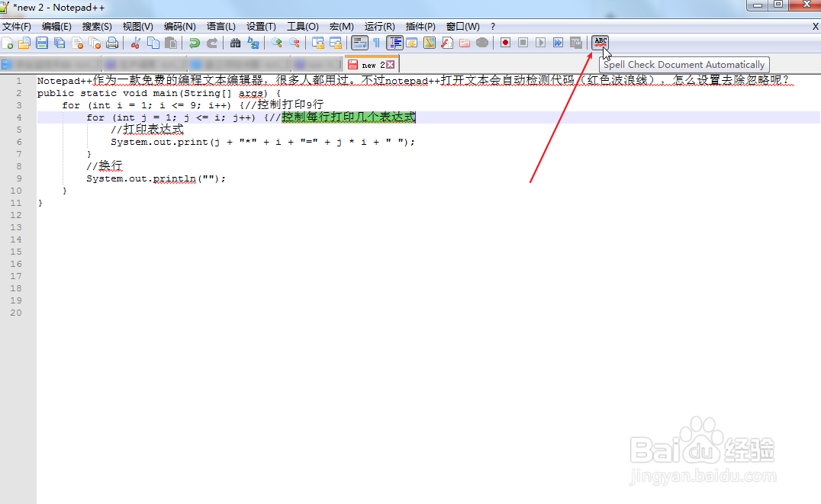The height and width of the screenshot is (504, 821).
Task: Open the 语言(L) menu
Action: click(x=221, y=26)
